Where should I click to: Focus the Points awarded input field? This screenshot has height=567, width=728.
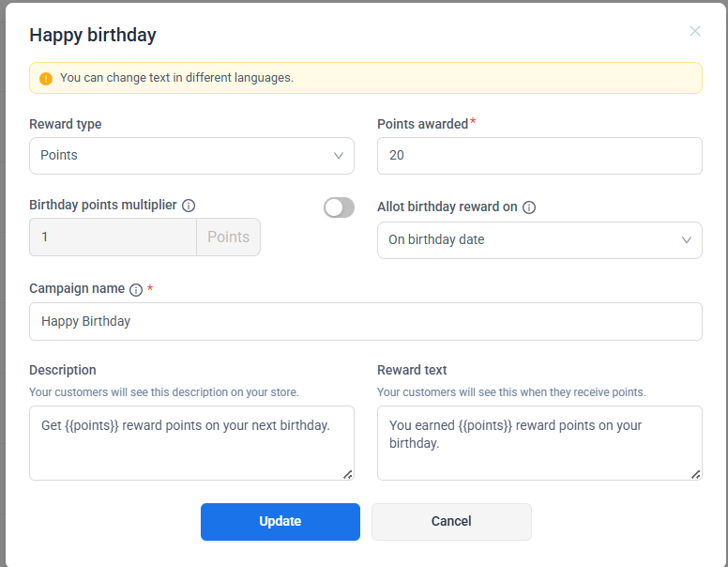[x=539, y=156]
